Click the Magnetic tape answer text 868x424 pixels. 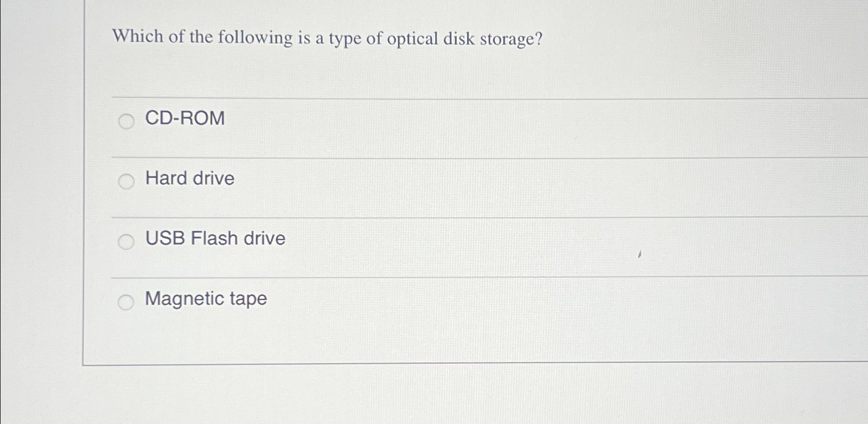(x=205, y=299)
